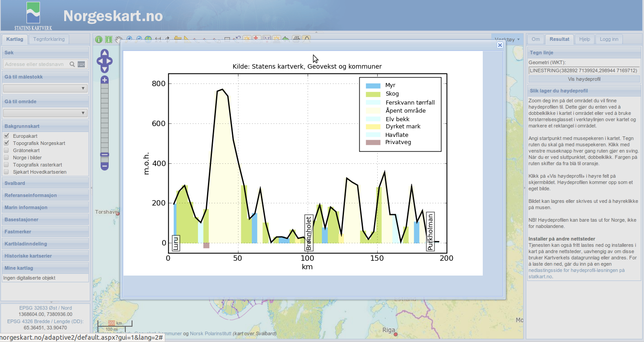Click the zoom bar plus button

pyautogui.click(x=105, y=80)
